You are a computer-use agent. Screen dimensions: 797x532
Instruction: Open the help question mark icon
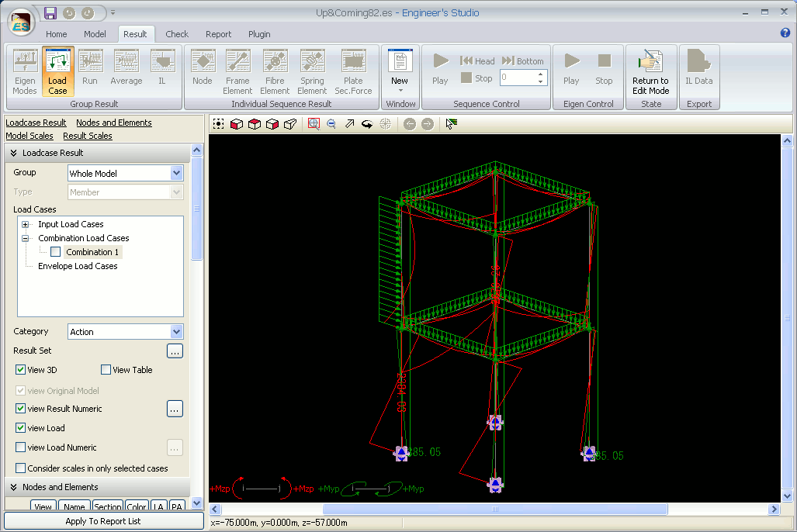coord(785,33)
